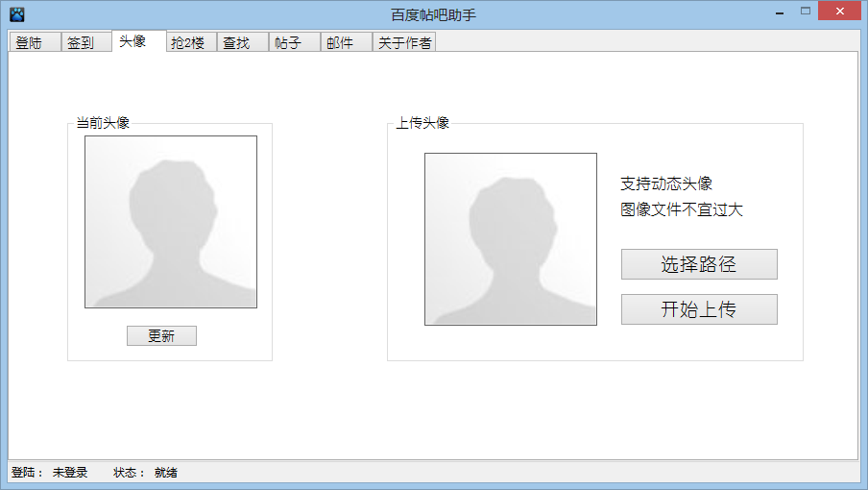Start upload with 开始上传 button
Image resolution: width=868 pixels, height=490 pixels.
point(699,309)
